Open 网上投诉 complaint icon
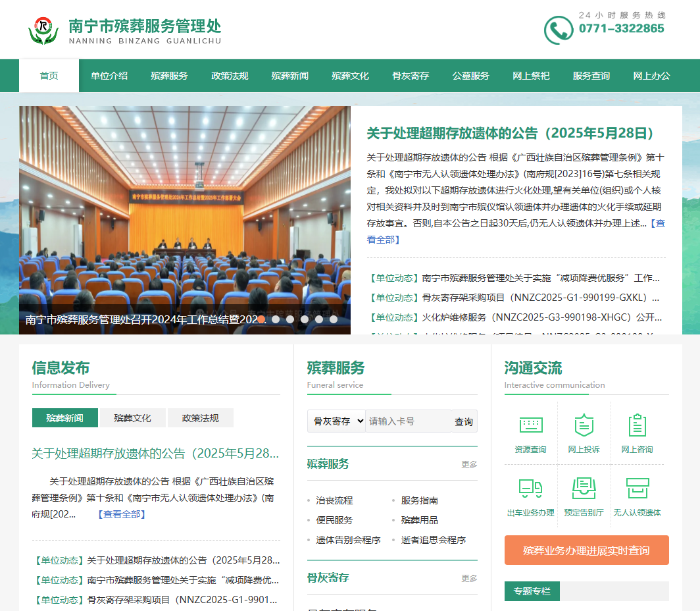The image size is (700, 611). [584, 425]
